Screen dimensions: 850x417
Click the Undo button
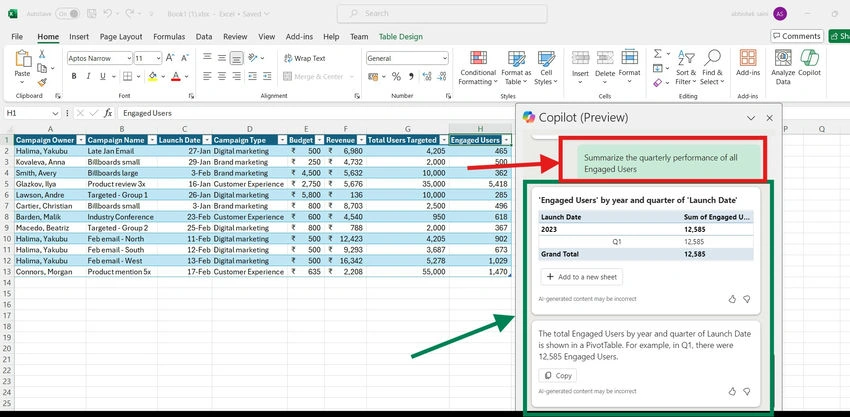[x=107, y=14]
